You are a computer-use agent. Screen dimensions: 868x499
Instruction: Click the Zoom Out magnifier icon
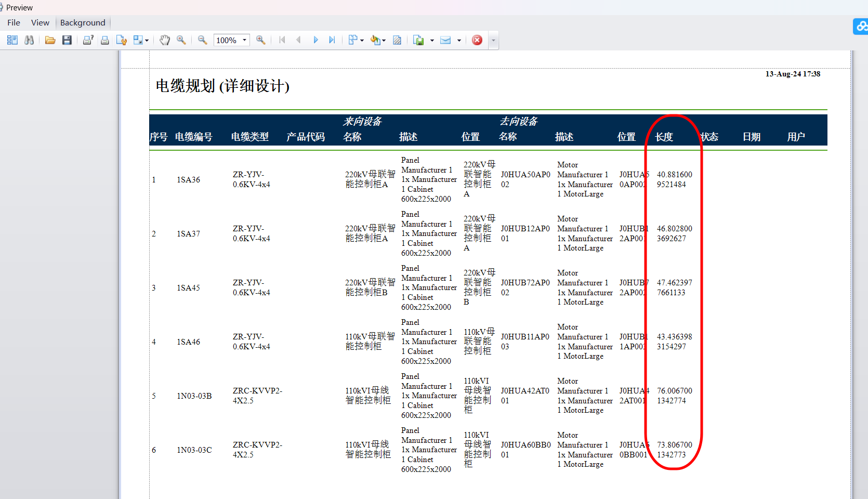click(202, 40)
